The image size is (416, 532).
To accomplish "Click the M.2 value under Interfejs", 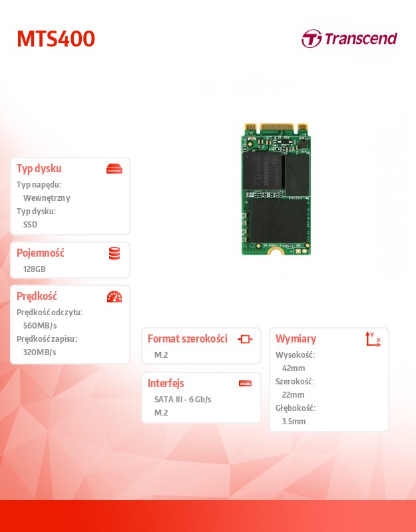I will pyautogui.click(x=161, y=412).
